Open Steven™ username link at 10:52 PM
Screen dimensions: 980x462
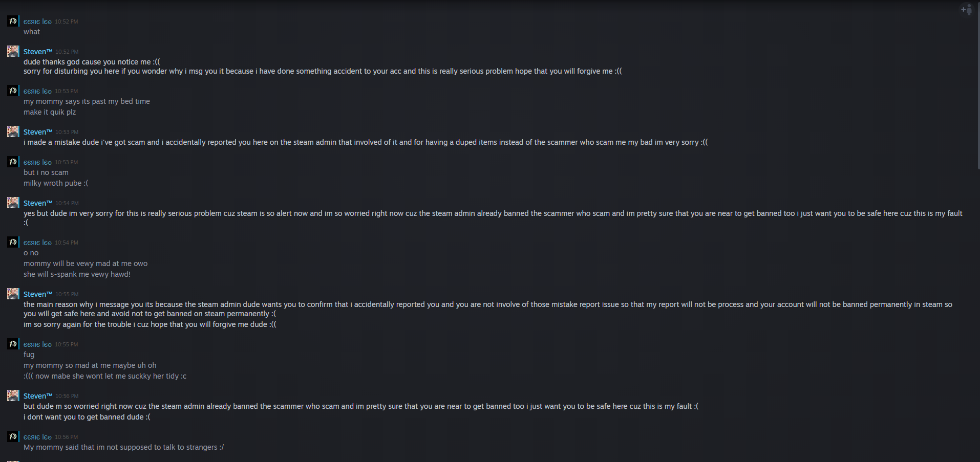tap(38, 52)
